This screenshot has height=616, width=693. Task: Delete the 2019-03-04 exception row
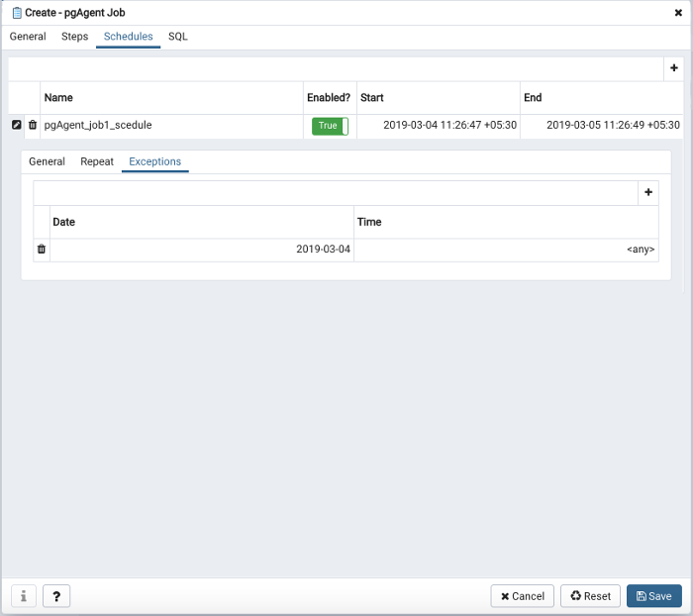coord(42,250)
